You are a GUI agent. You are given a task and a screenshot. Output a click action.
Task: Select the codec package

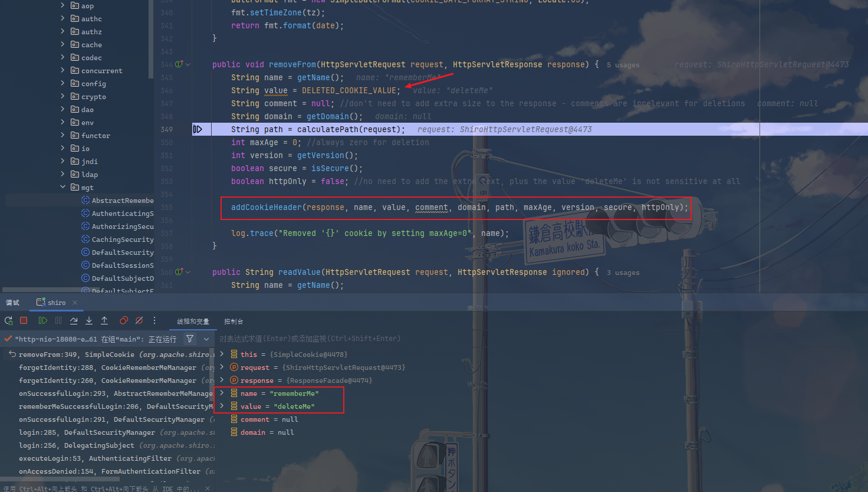pyautogui.click(x=91, y=58)
